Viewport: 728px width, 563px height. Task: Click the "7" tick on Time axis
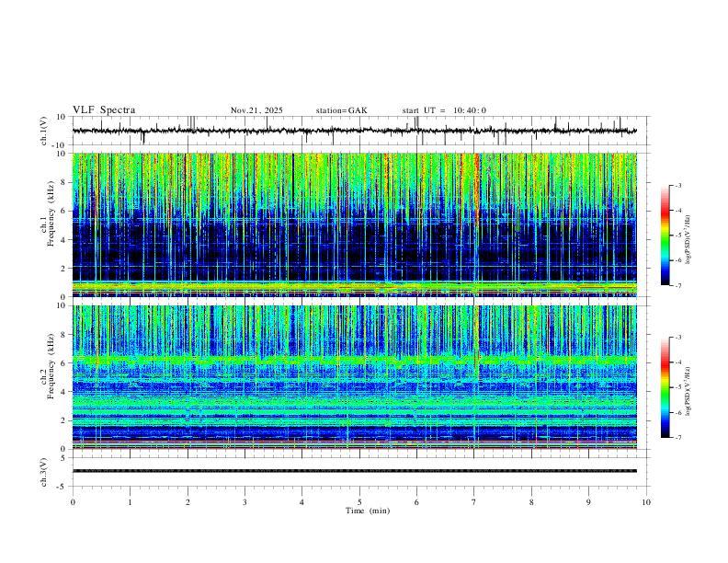tap(474, 502)
